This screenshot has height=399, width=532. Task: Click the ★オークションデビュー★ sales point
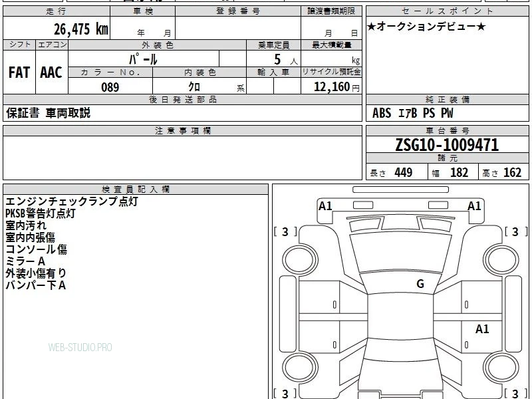(x=426, y=27)
